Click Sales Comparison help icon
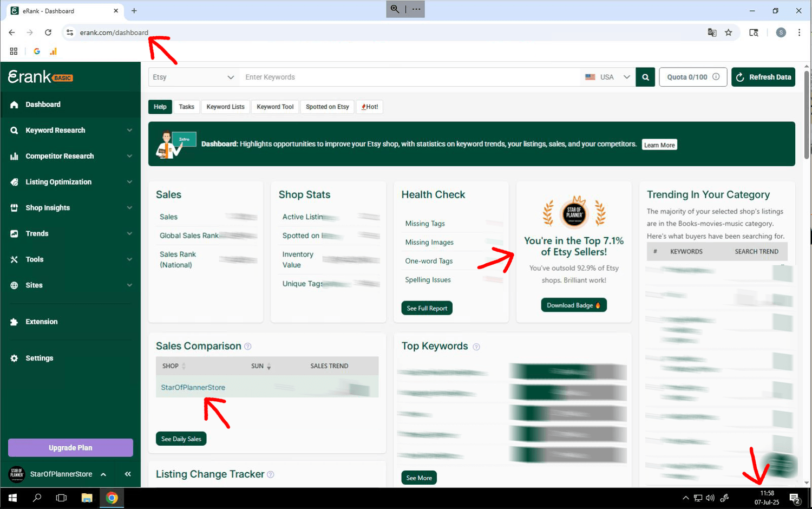Screen dimensions: 812x509 pos(248,347)
